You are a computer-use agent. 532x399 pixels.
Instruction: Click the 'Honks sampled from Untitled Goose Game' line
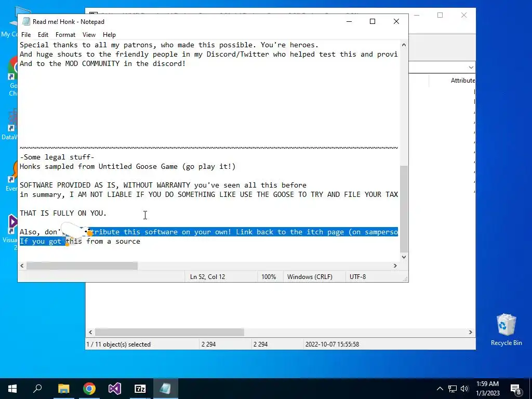click(x=128, y=167)
